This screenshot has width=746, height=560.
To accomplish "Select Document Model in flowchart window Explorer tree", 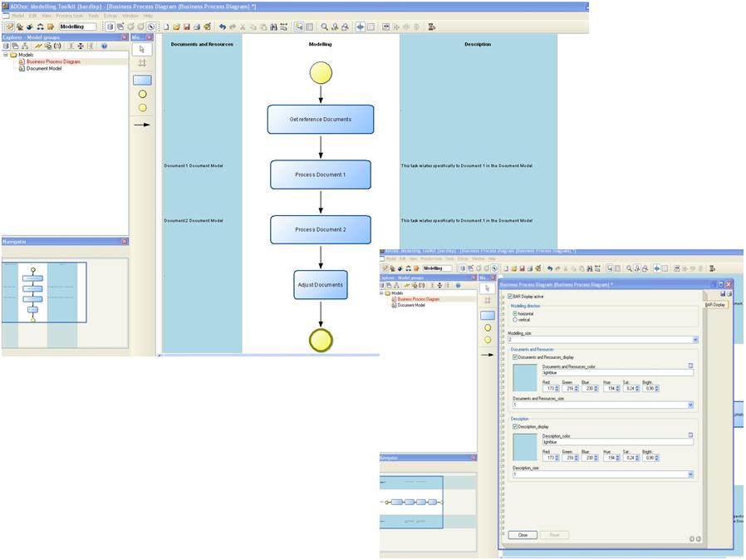I will (44, 68).
